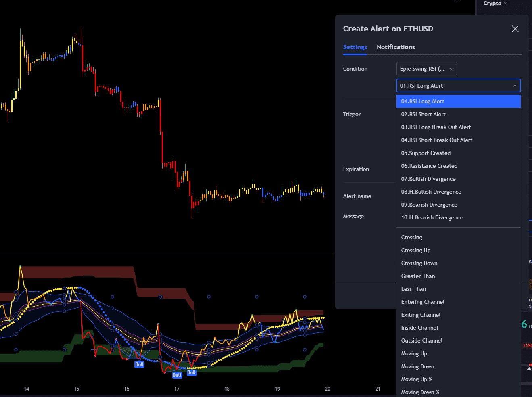Select the Outside Channel trigger
532x397 pixels.
tap(421, 341)
